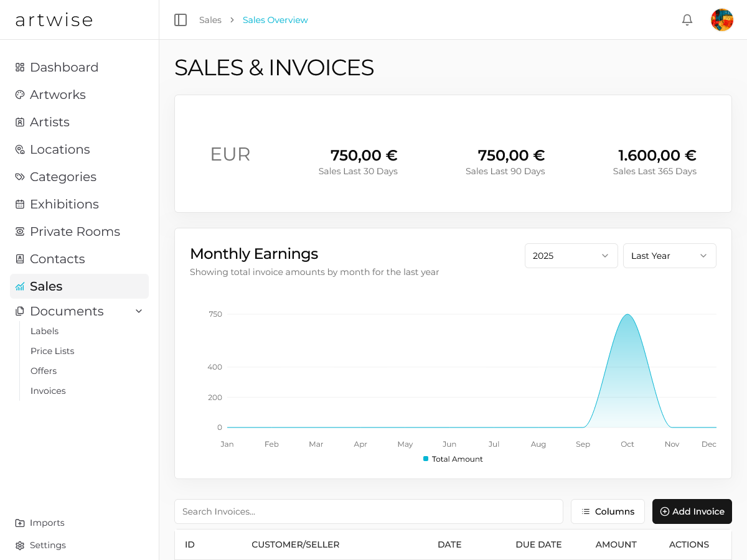Collapse the Documents submenu chevron
747x560 pixels.
(139, 311)
